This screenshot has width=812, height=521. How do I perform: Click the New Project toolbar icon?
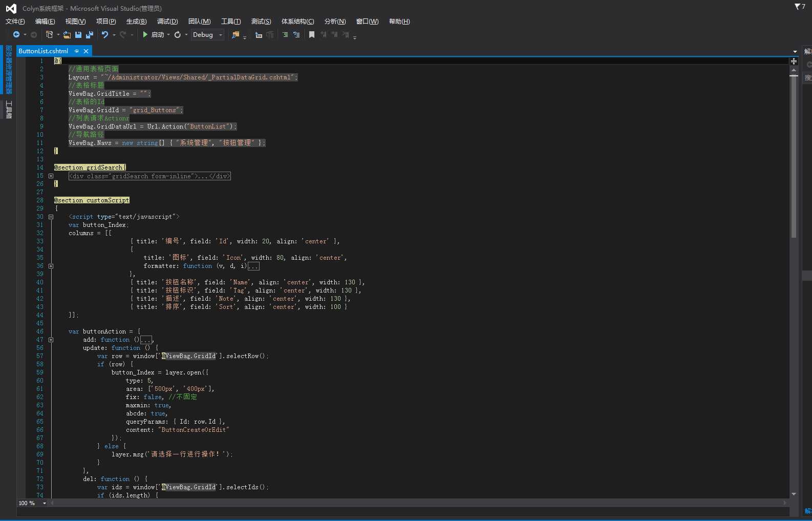49,35
